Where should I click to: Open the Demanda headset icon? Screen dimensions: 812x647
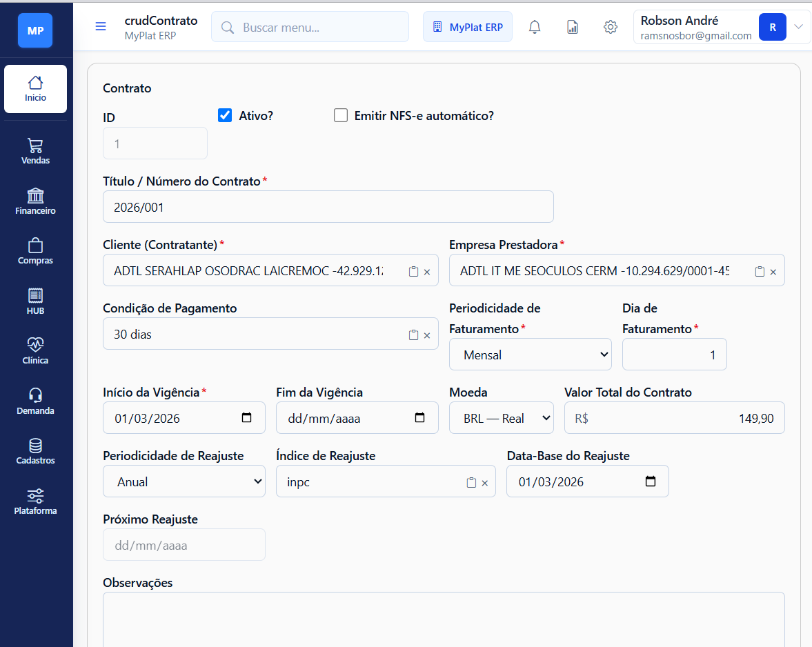(x=35, y=401)
